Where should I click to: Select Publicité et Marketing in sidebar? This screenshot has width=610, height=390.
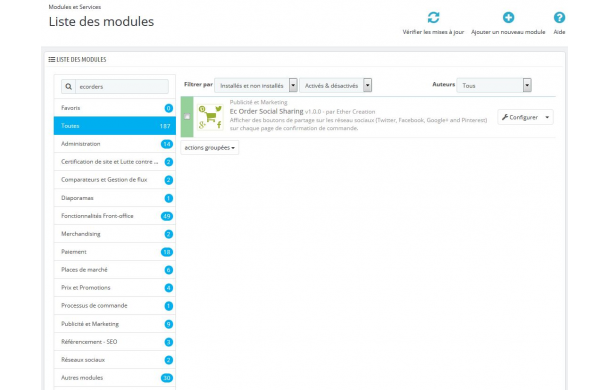click(x=115, y=323)
